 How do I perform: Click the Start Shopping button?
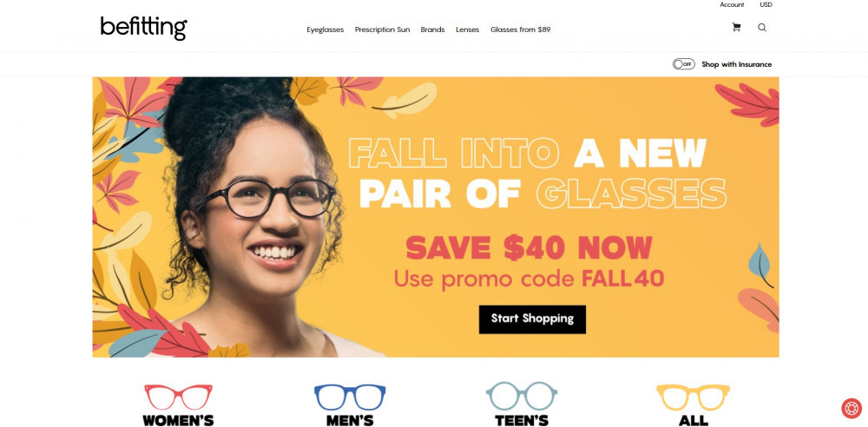(x=532, y=319)
